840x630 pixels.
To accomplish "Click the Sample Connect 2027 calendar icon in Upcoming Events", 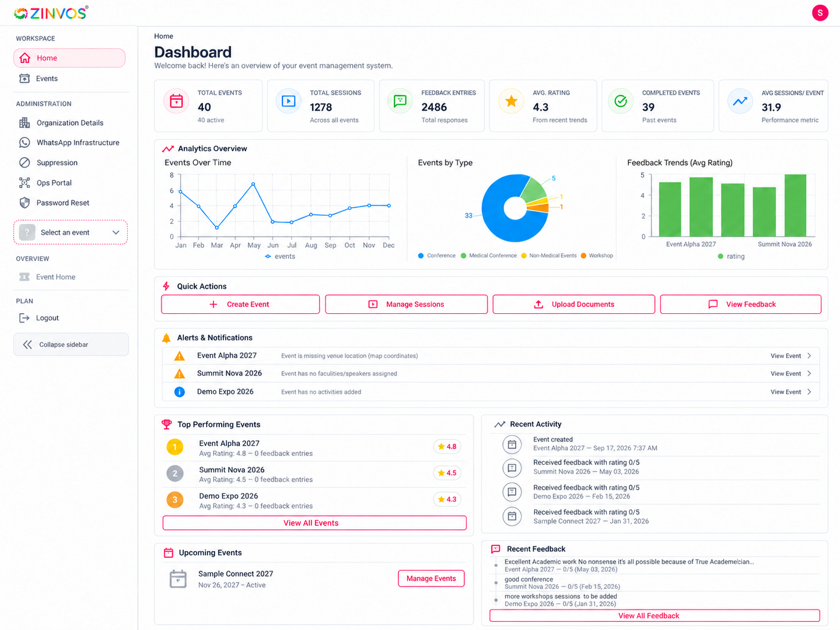I will coord(178,579).
